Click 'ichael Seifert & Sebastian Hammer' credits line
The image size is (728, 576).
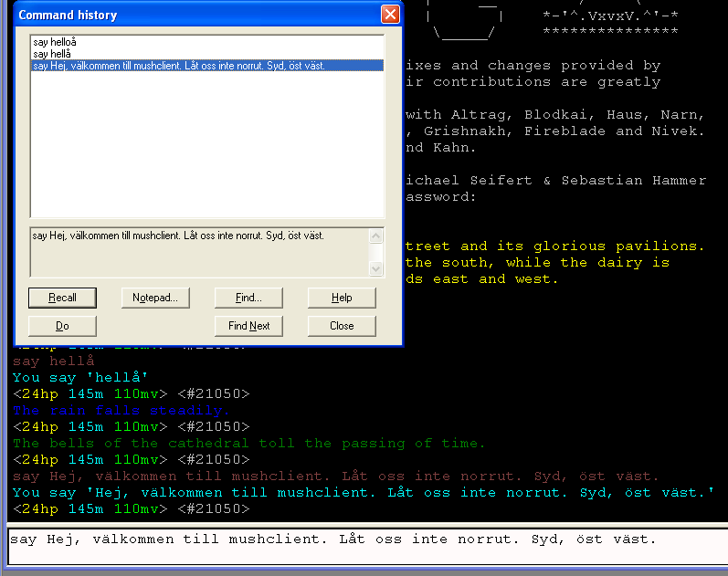(555, 180)
